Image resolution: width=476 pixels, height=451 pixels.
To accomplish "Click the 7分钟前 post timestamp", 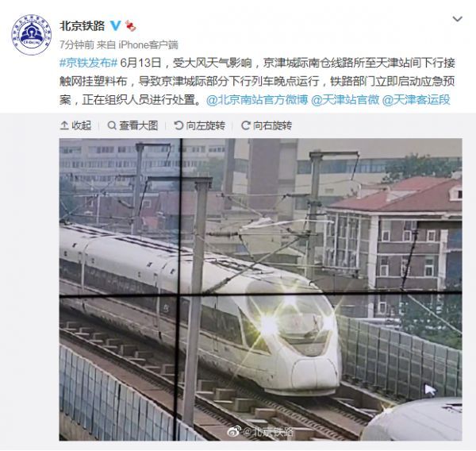I will pos(77,45).
